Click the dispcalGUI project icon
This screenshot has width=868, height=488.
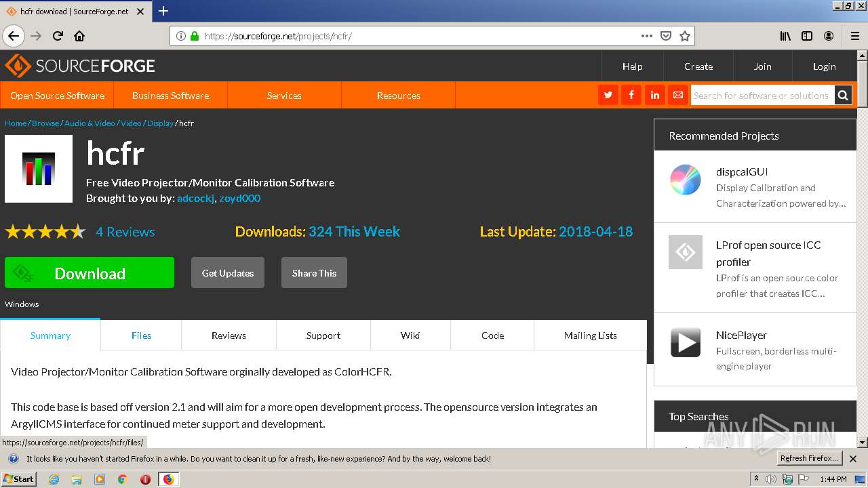686,180
